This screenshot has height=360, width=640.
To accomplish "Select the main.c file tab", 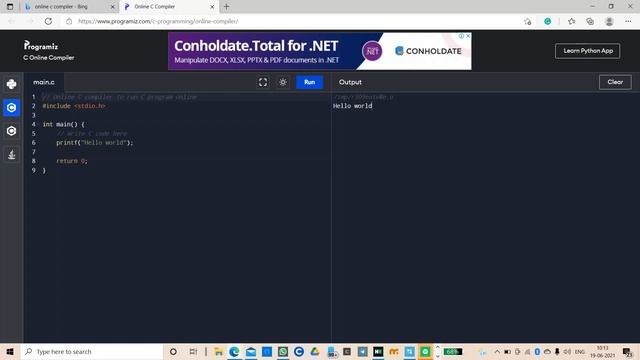I will 44,82.
